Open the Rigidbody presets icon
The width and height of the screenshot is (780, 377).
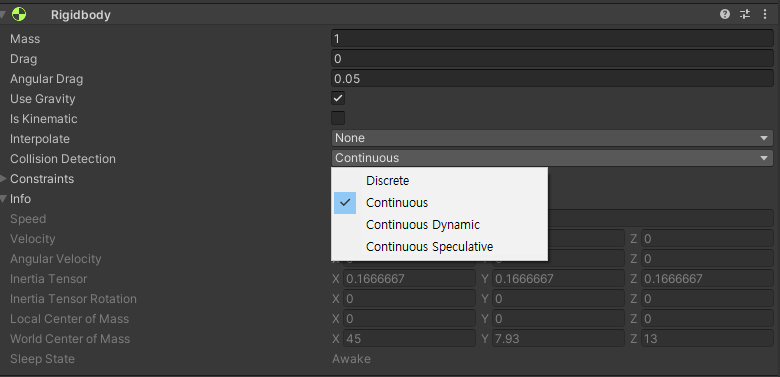pos(745,14)
